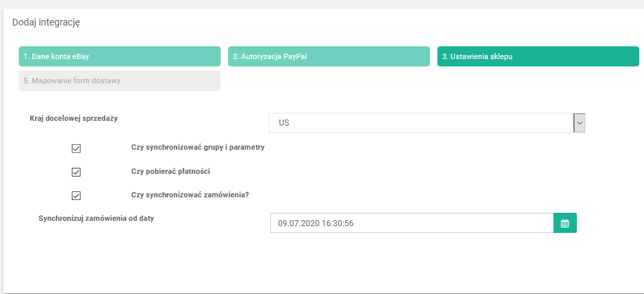Viewport: 644px width, 294px height.
Task: Uncheck the Czy pobierać płatności checkbox
Action: (x=76, y=172)
